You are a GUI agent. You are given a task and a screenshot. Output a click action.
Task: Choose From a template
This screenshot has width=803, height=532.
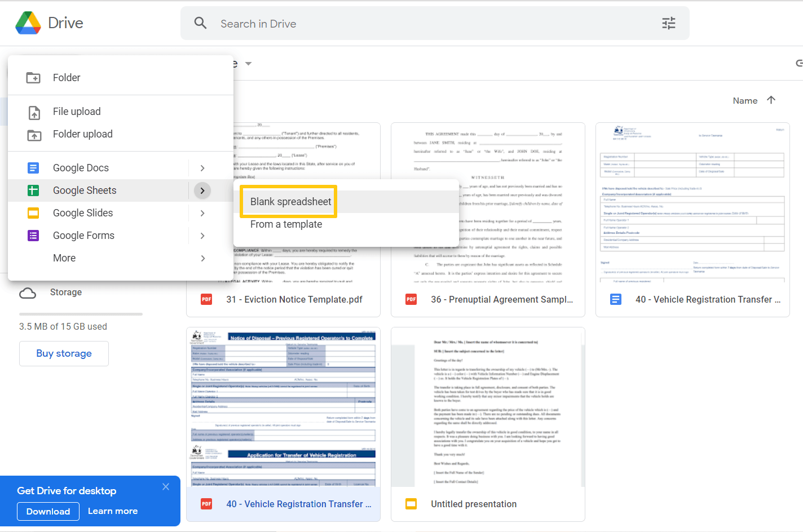[346, 224]
